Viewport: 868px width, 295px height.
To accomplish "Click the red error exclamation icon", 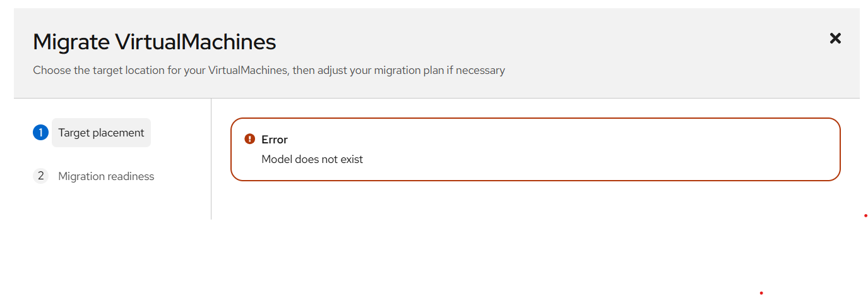I will (250, 139).
